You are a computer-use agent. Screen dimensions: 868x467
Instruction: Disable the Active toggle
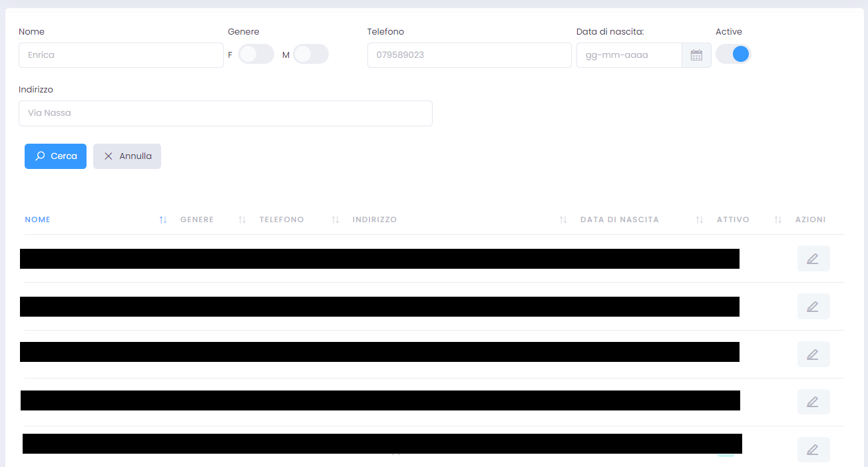point(733,54)
